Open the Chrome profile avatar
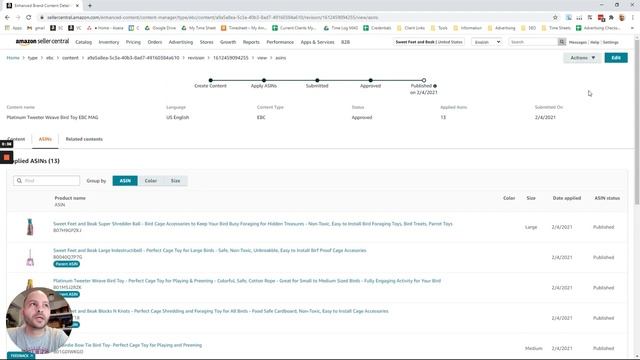Image resolution: width=640 pixels, height=360 pixels. click(x=622, y=18)
